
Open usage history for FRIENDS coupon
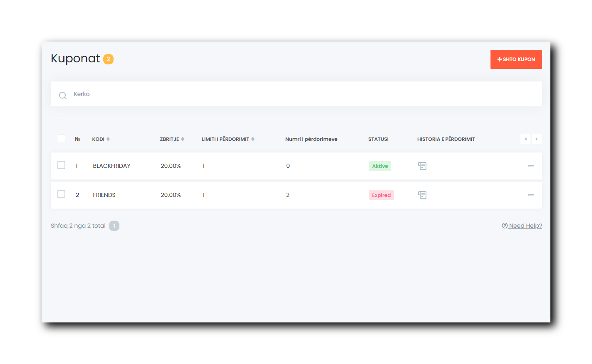click(422, 195)
